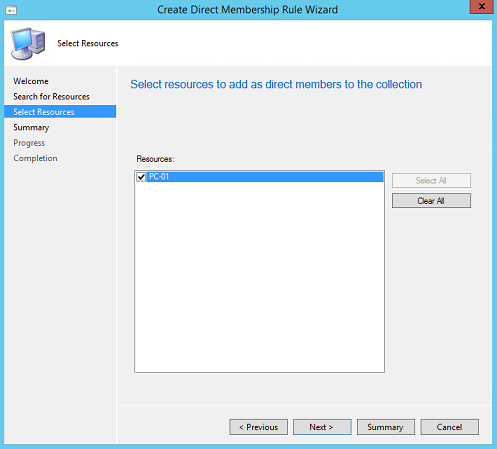Image resolution: width=497 pixels, height=449 pixels.
Task: Click empty area of Resources list
Action: (259, 277)
